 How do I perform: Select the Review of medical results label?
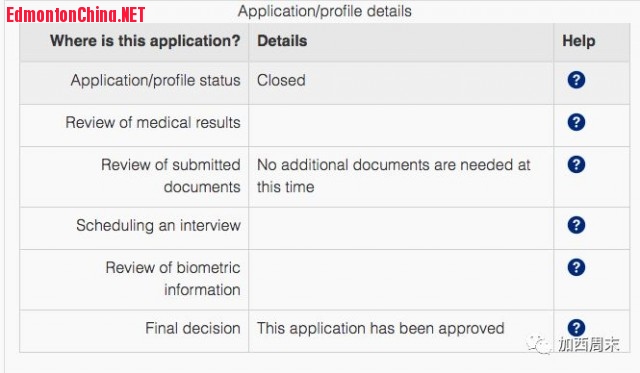point(153,122)
